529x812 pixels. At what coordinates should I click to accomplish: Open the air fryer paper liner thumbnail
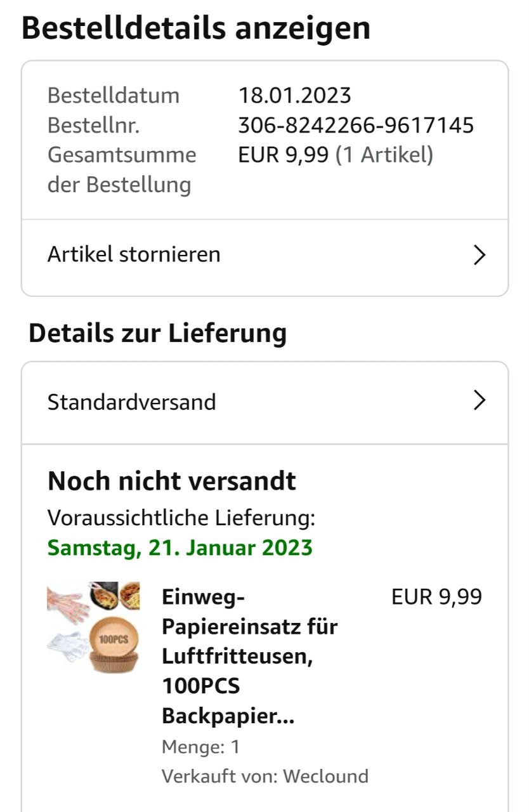93,627
